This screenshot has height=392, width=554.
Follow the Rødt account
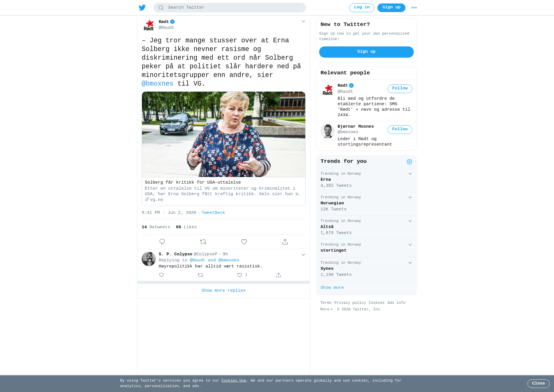point(400,89)
